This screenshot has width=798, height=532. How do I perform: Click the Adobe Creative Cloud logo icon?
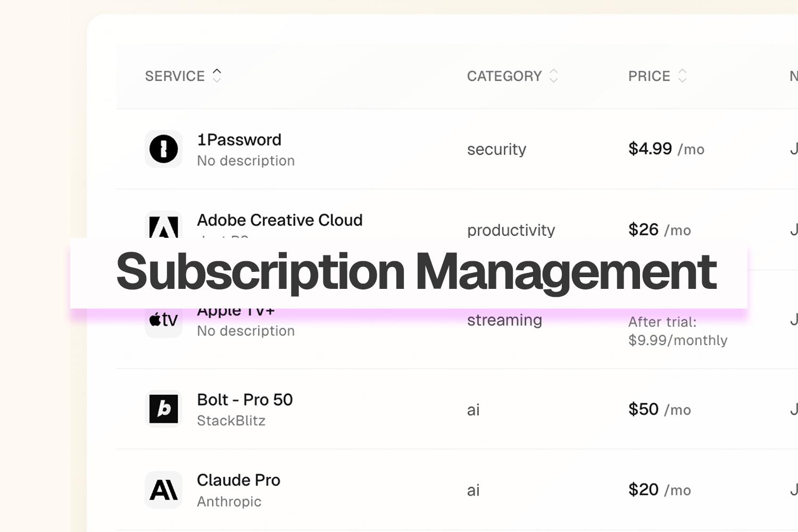click(x=164, y=225)
